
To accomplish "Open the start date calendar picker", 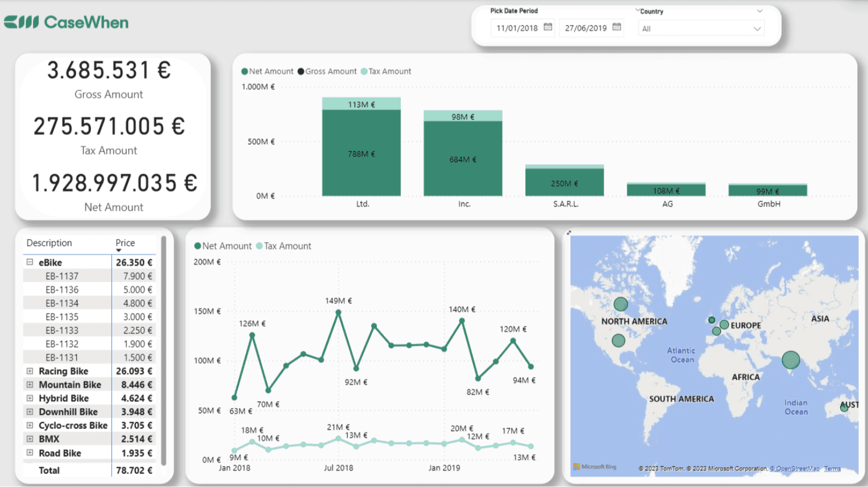I will [x=547, y=27].
